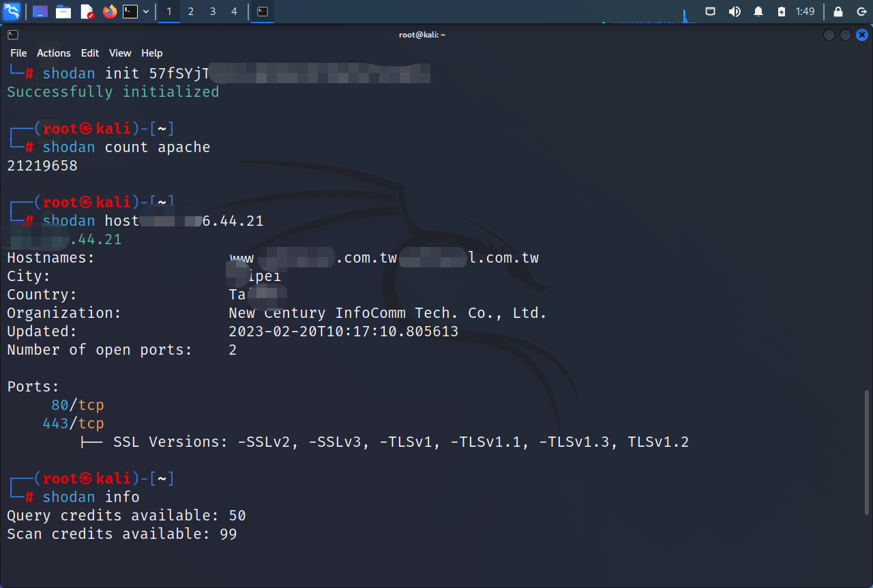Click the 'Organization:' label
The image size is (873, 588).
[x=64, y=313]
